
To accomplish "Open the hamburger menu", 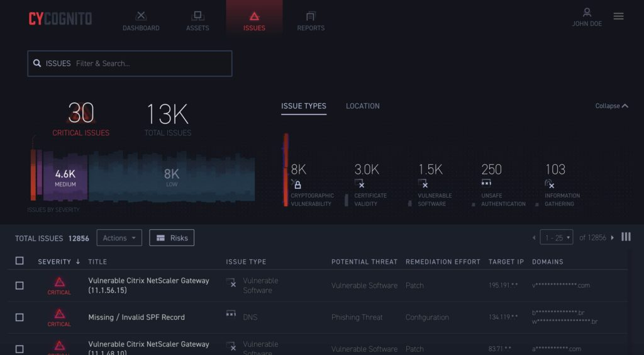I will pyautogui.click(x=619, y=16).
